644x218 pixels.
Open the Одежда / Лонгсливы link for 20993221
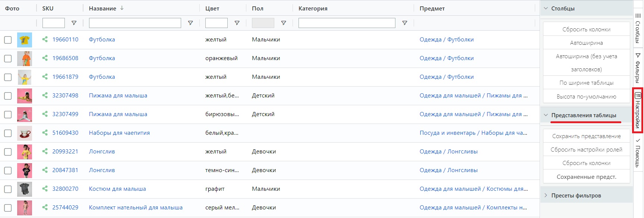coord(448,152)
